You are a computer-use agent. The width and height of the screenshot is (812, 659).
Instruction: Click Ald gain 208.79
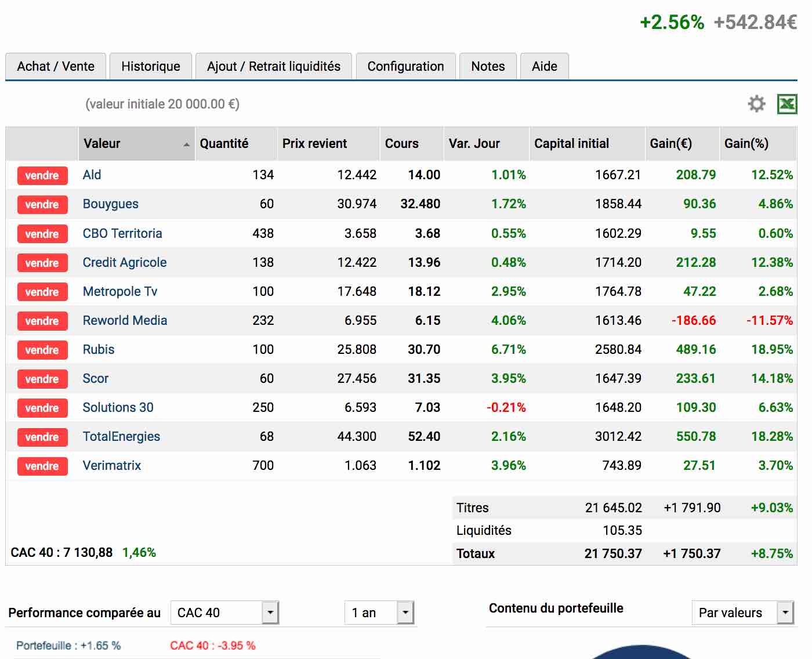696,175
